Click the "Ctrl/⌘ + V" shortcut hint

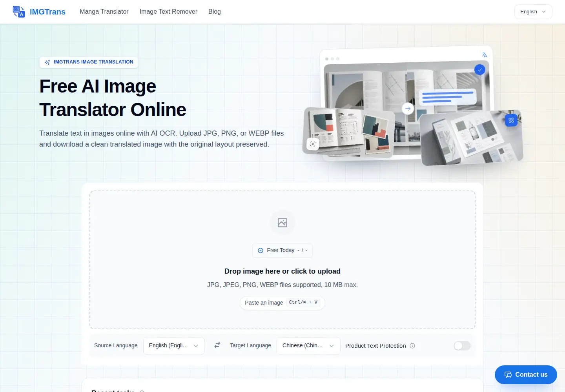pos(303,303)
